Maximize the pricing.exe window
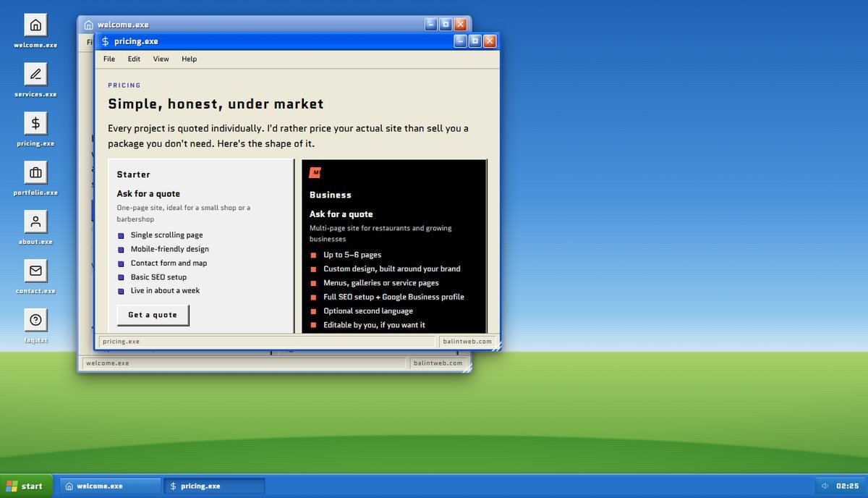Image resolution: width=868 pixels, height=498 pixels. pos(475,41)
